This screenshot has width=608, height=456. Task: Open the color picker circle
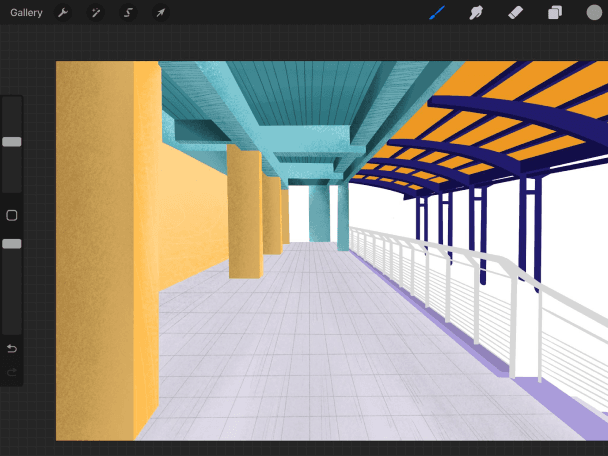coord(594,13)
